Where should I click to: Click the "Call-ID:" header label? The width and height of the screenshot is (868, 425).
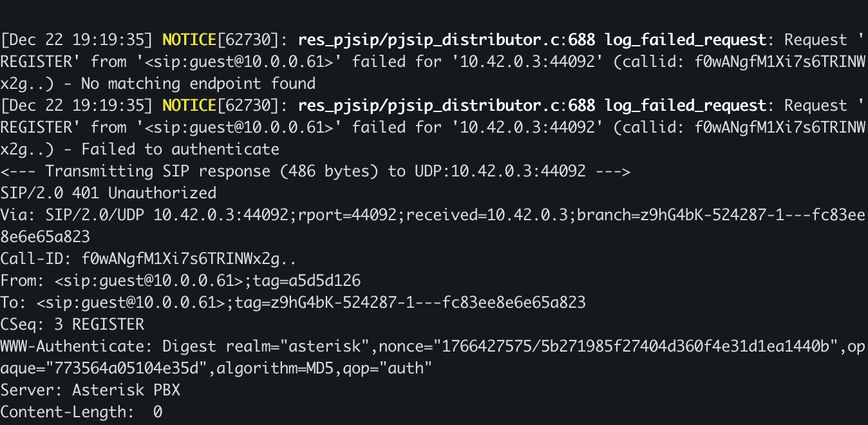(37, 259)
